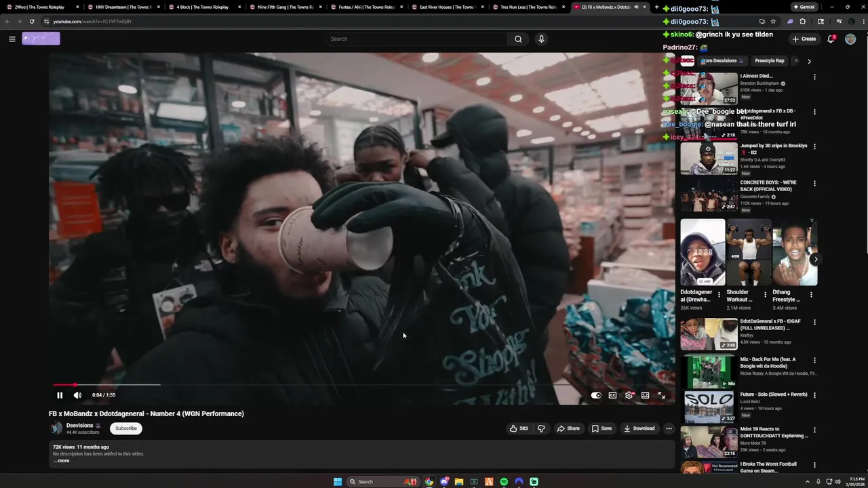Go back to previous page
This screenshot has height=488, width=868.
coord(7,21)
